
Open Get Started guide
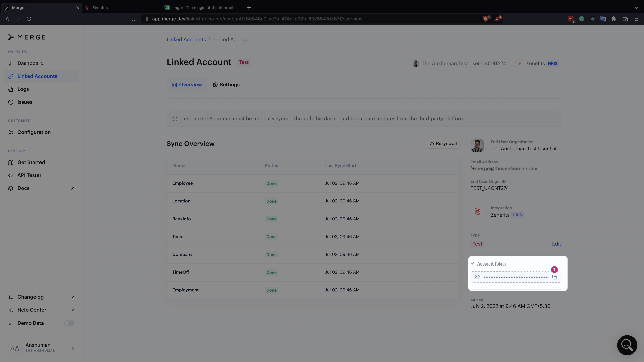tap(31, 162)
